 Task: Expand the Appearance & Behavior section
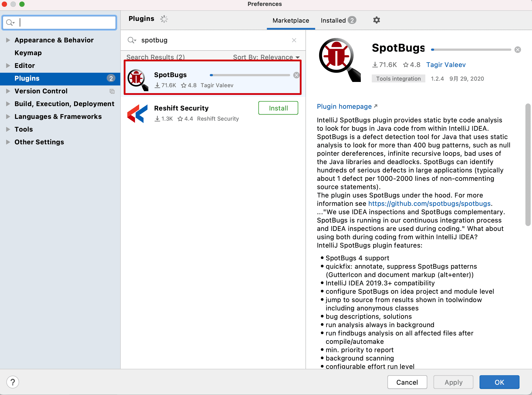pyautogui.click(x=8, y=40)
